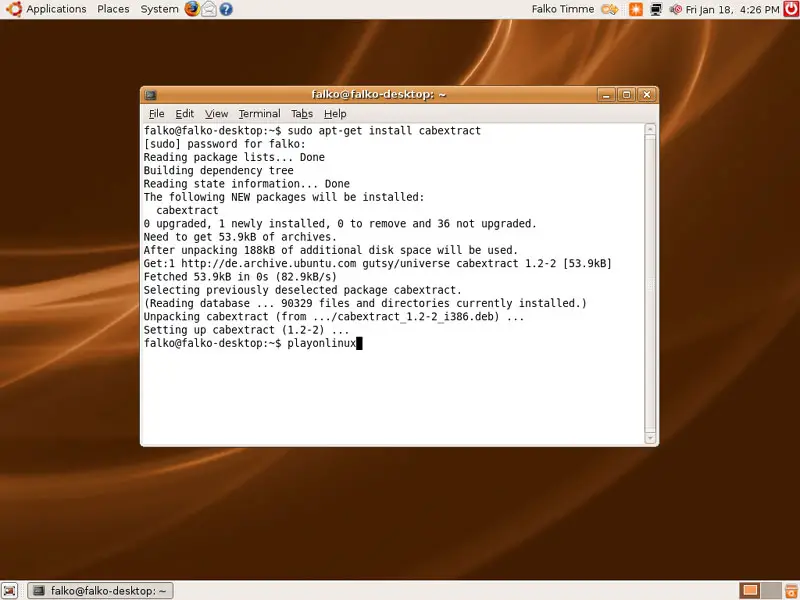Click the 'Selecting previously deselected package' line
Viewport: 800px width, 600px height.
(x=303, y=290)
